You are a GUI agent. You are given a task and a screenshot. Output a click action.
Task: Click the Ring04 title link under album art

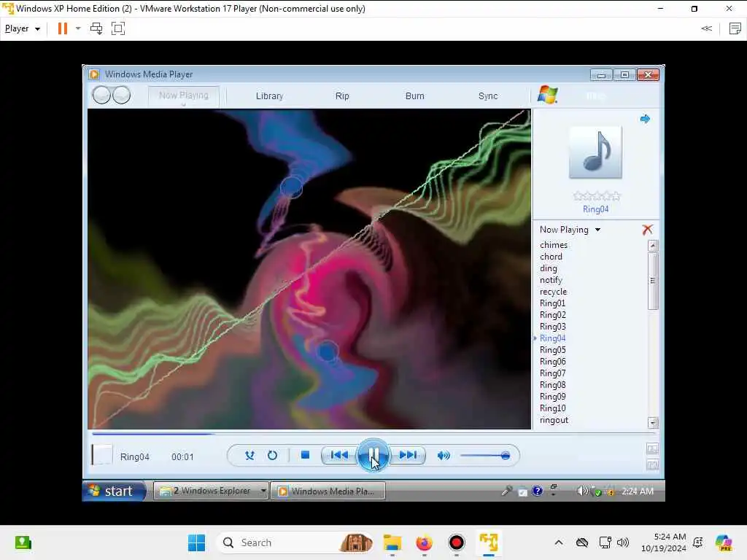(595, 209)
